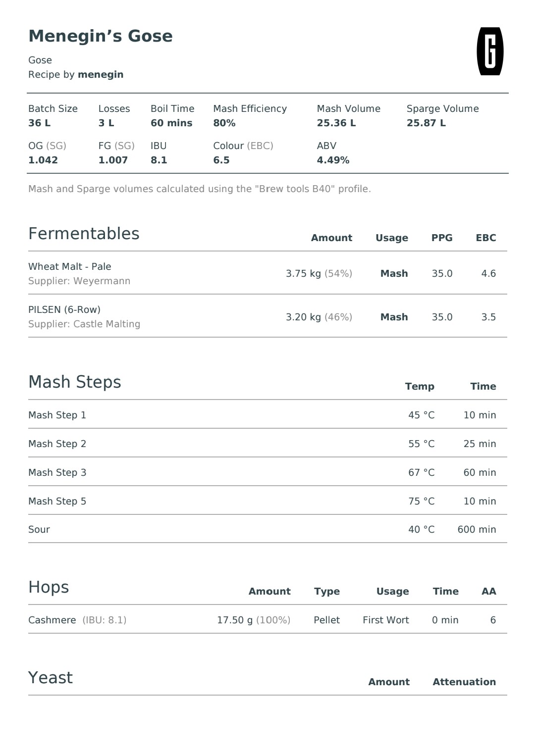This screenshot has height=756, width=535.
Task: Click the AA column header in Hops
Action: (x=489, y=591)
